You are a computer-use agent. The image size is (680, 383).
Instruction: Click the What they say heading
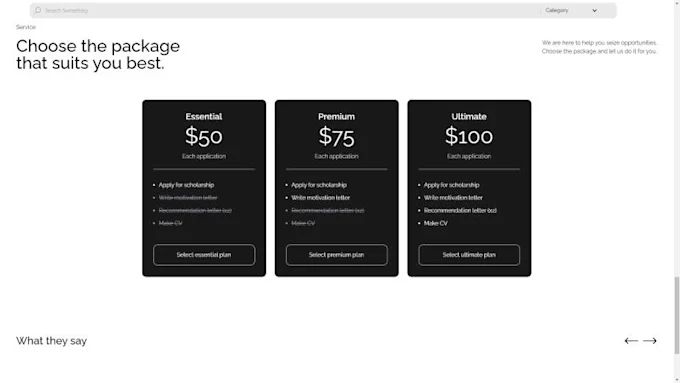point(52,341)
